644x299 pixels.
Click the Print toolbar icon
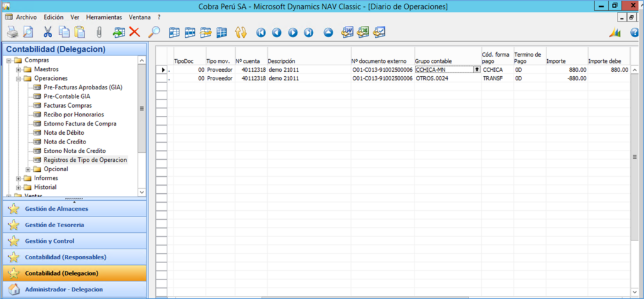pyautogui.click(x=14, y=32)
